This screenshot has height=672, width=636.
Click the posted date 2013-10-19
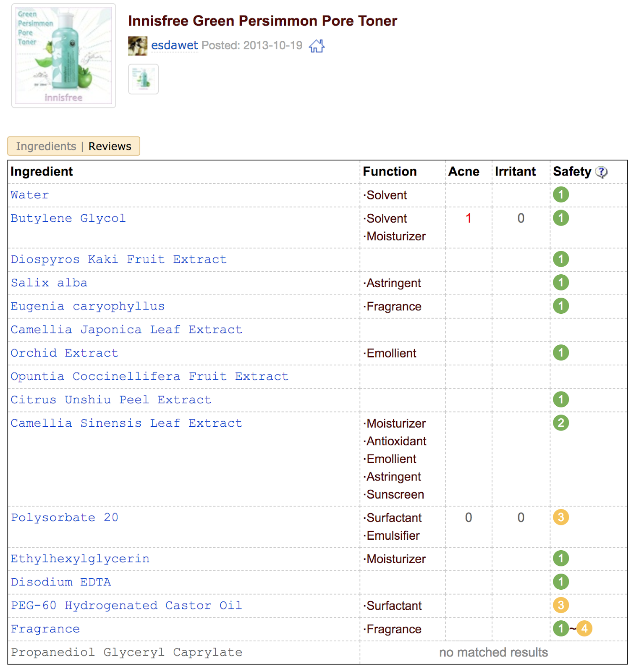click(x=273, y=45)
